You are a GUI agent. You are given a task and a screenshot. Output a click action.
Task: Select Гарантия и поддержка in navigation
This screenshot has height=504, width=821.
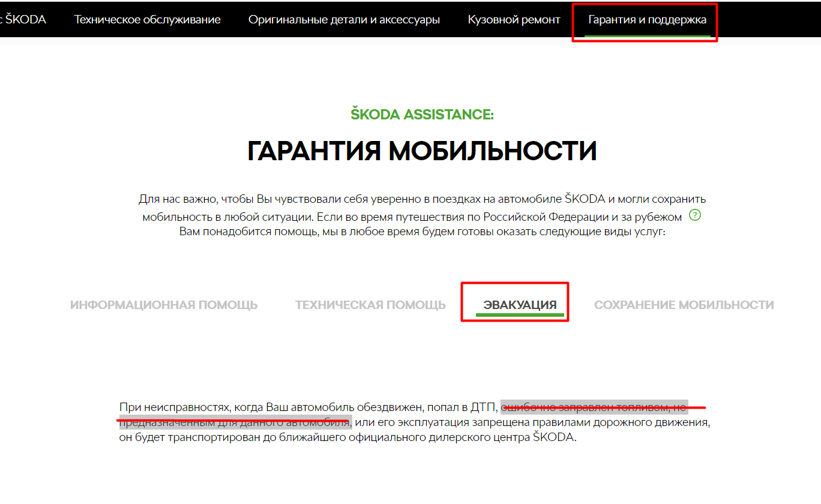(647, 20)
